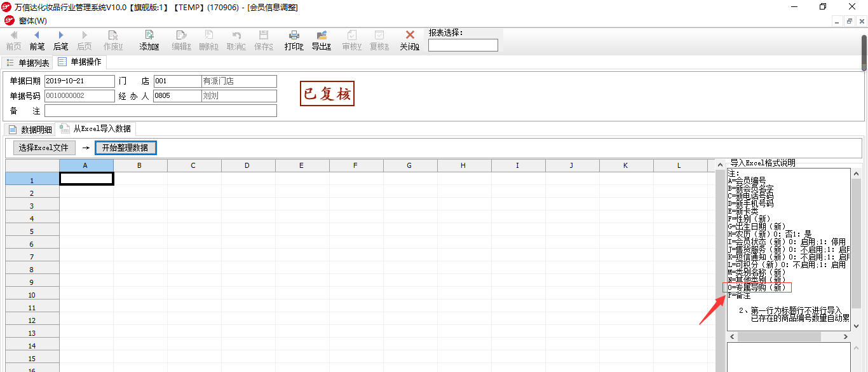Click the 选择Excel文件 button

coord(44,148)
